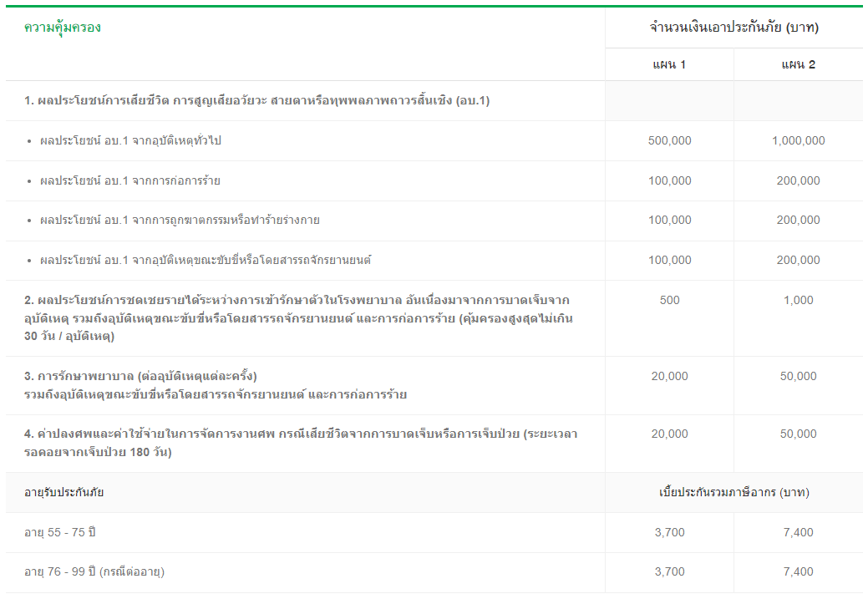The image size is (868, 599).
Task: Select 20,000 in the ค่าปลงศพ row
Action: coord(669,434)
